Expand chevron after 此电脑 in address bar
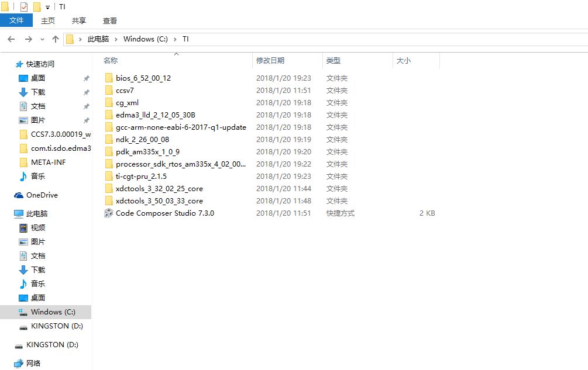Image resolution: width=588 pixels, height=370 pixels. coord(116,39)
